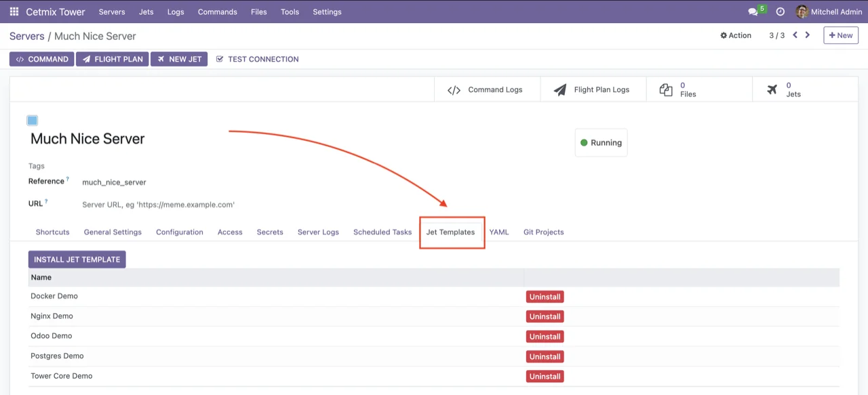Run the COMMAND toolbar action
This screenshot has height=395, width=868.
[41, 59]
